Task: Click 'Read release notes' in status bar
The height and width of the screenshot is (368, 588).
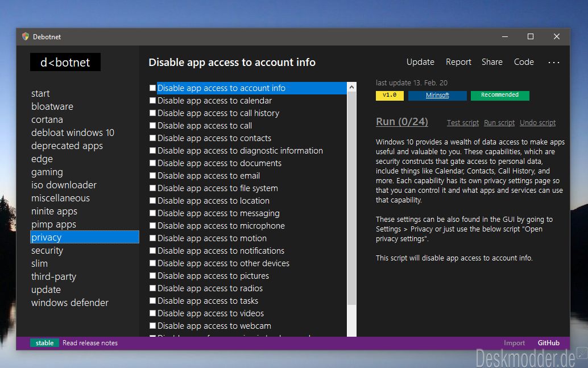Action: 90,343
